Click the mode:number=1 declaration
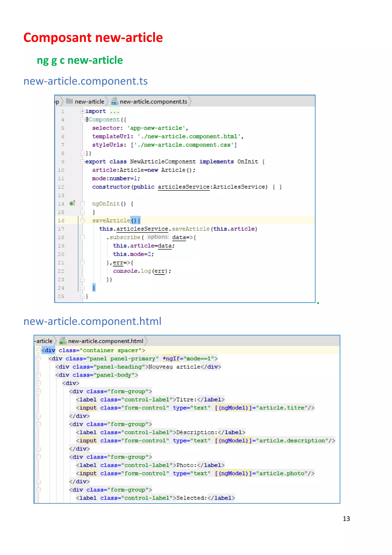Image resolution: width=392 pixels, height=555 pixels. pos(116,178)
